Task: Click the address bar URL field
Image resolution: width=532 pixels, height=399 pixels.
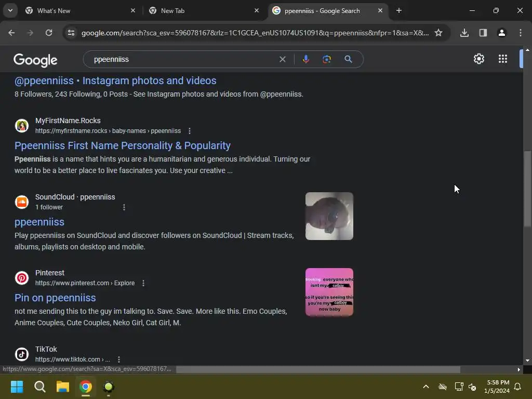Action: pyautogui.click(x=255, y=33)
